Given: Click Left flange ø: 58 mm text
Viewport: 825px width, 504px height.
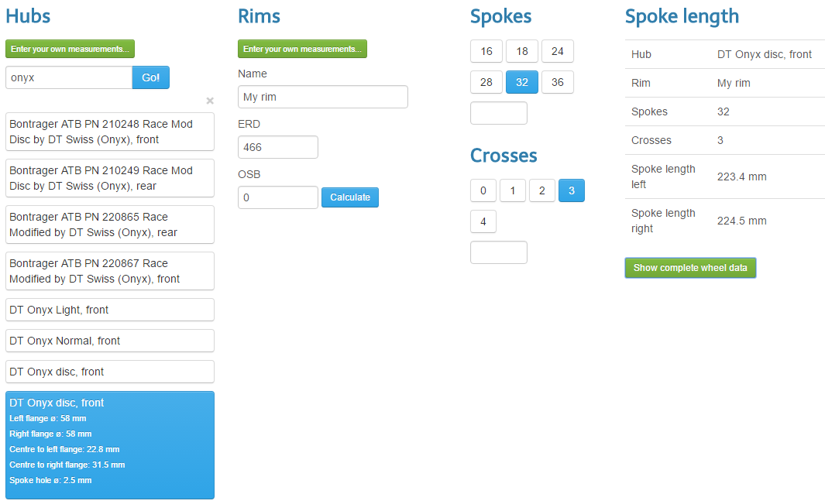Looking at the screenshot, I should click(48, 418).
